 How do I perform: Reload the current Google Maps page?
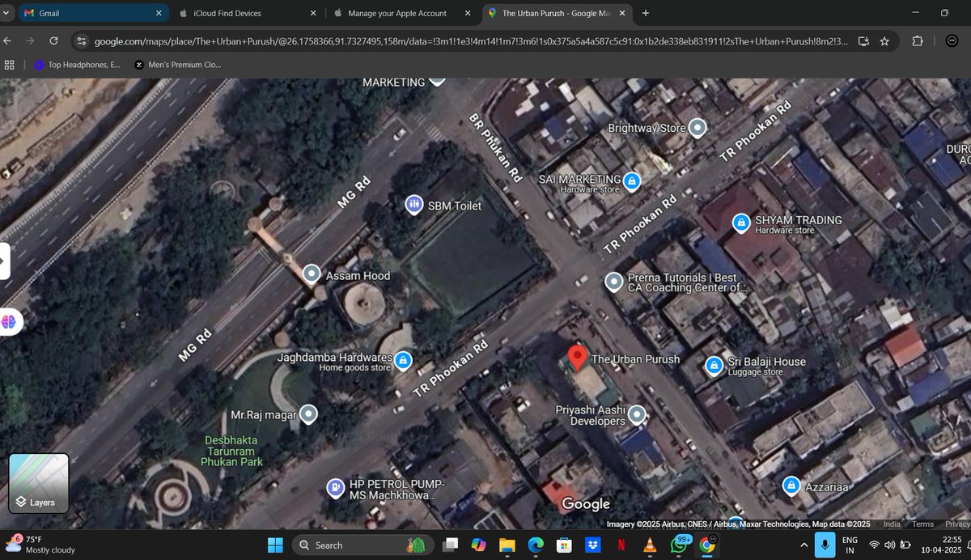coord(53,40)
